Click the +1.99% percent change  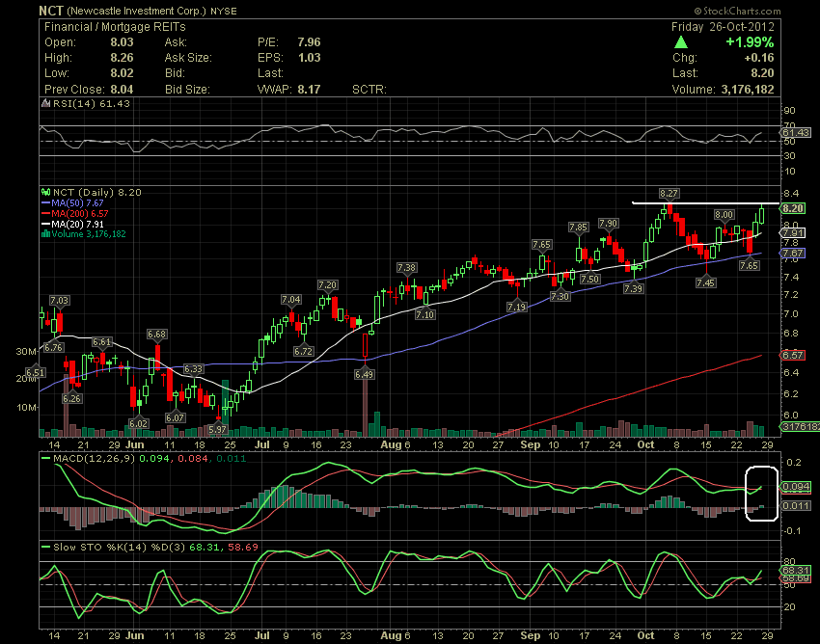point(750,42)
